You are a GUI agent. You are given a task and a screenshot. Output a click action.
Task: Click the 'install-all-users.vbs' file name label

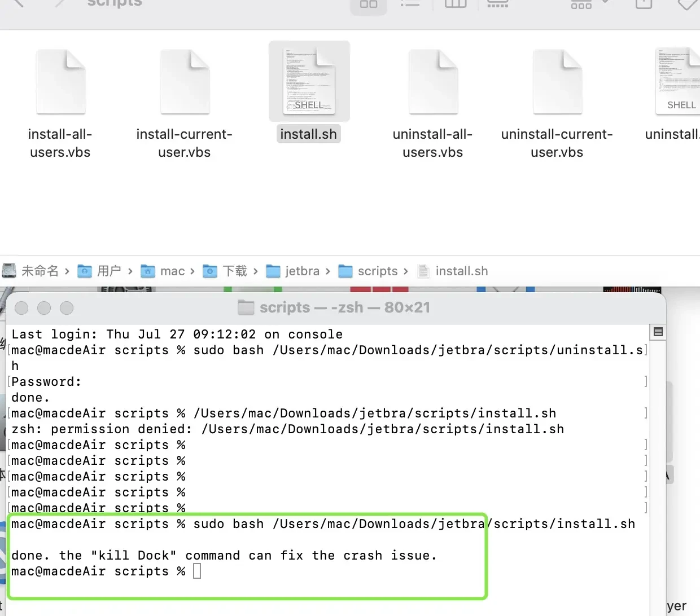click(x=60, y=143)
